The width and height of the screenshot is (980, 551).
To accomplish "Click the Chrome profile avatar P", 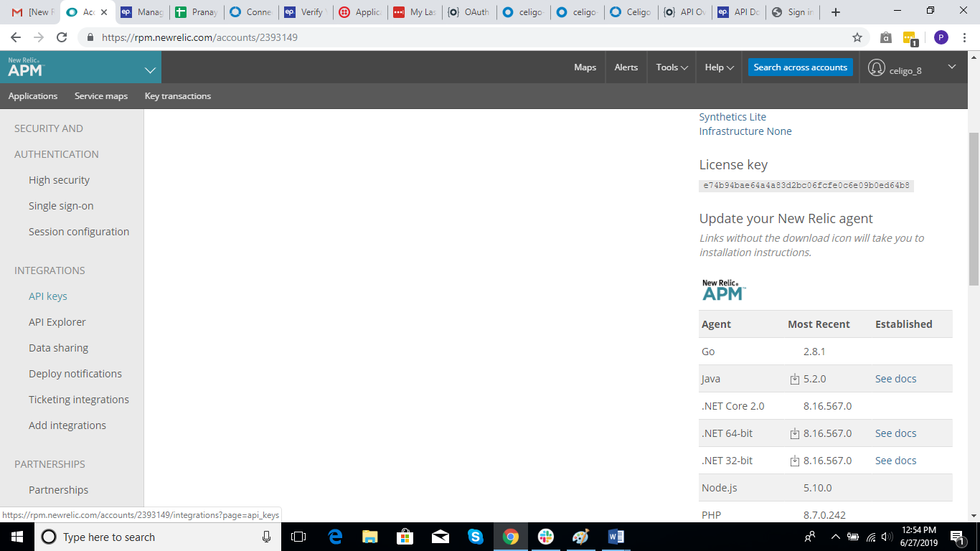I will pyautogui.click(x=941, y=37).
